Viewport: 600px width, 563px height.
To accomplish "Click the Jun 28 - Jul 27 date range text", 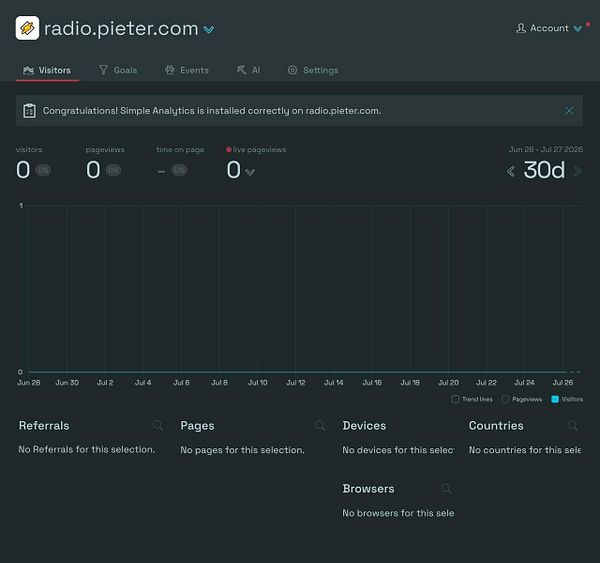I will point(545,149).
